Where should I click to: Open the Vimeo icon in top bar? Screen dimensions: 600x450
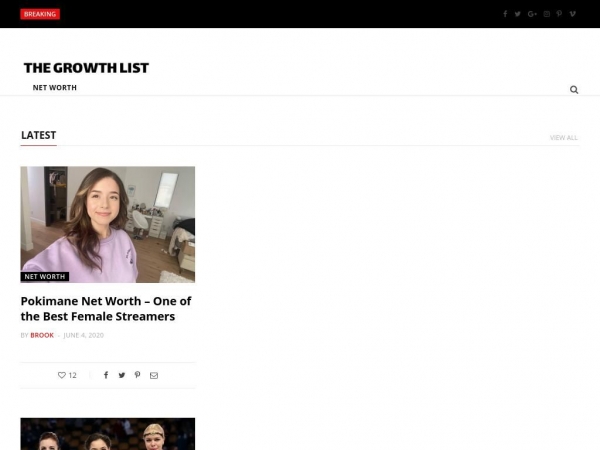[572, 14]
